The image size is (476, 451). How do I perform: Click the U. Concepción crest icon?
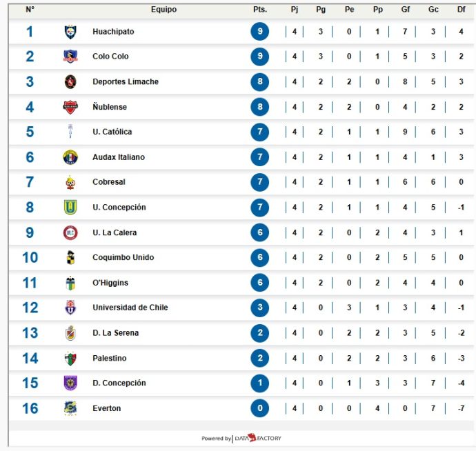pyautogui.click(x=70, y=207)
